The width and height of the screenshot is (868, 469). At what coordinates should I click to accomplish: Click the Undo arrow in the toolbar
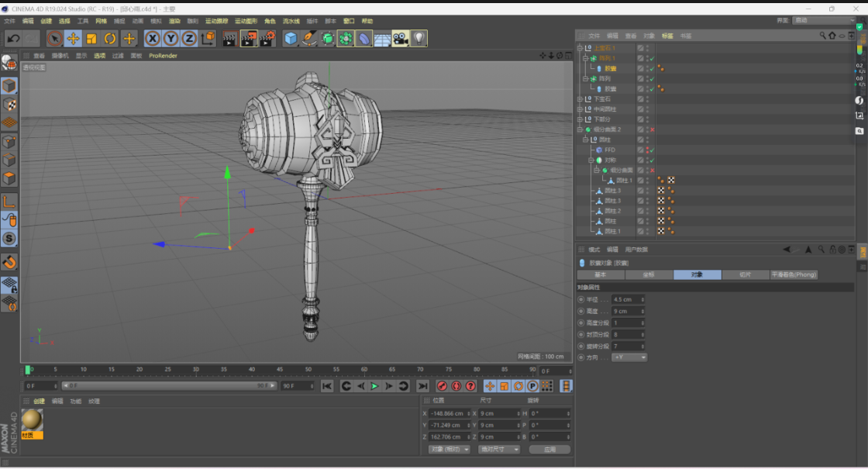pos(13,38)
